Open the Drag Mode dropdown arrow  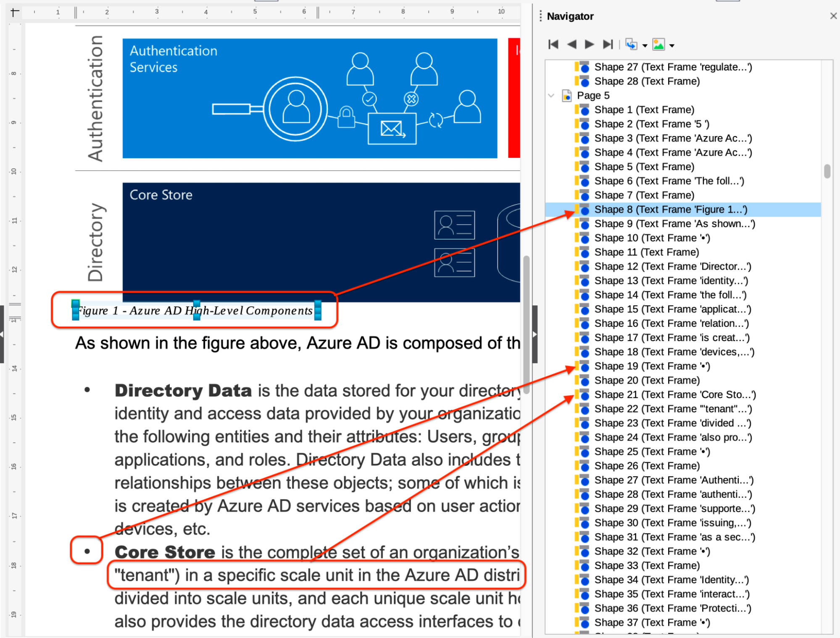[x=645, y=46]
